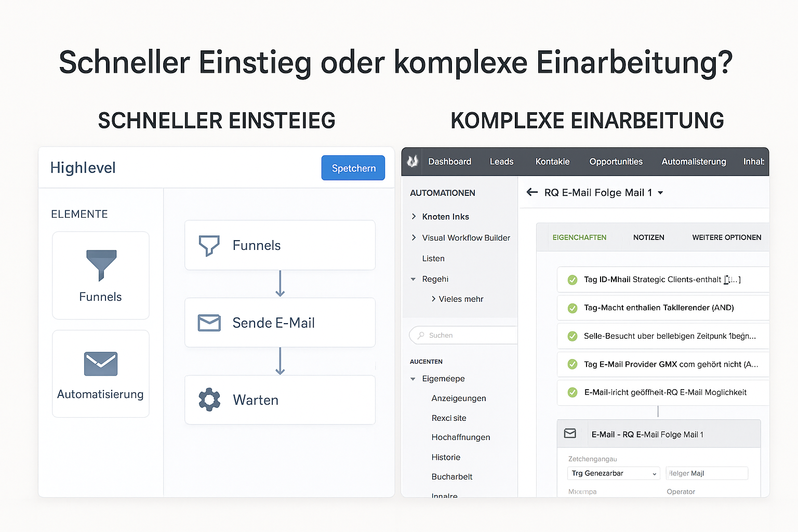Expand the Visual Workflow Builder chevron
Image resolution: width=798 pixels, height=532 pixels.
[x=414, y=237]
